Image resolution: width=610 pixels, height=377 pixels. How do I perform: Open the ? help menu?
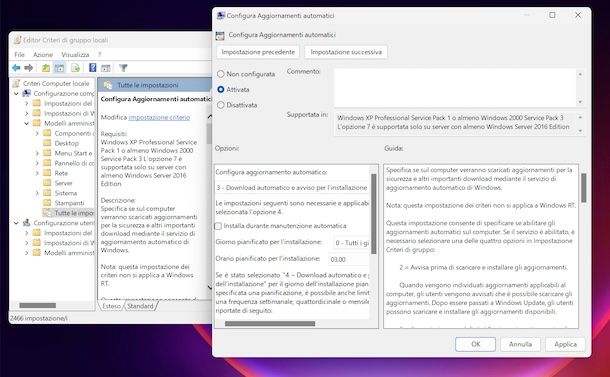point(100,55)
